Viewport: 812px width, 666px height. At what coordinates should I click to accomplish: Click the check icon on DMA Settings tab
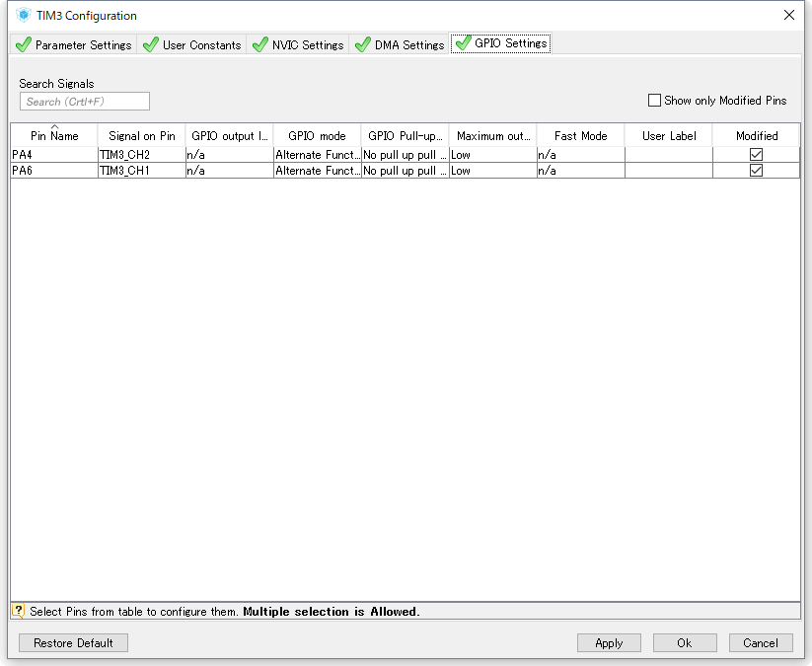pyautogui.click(x=362, y=44)
